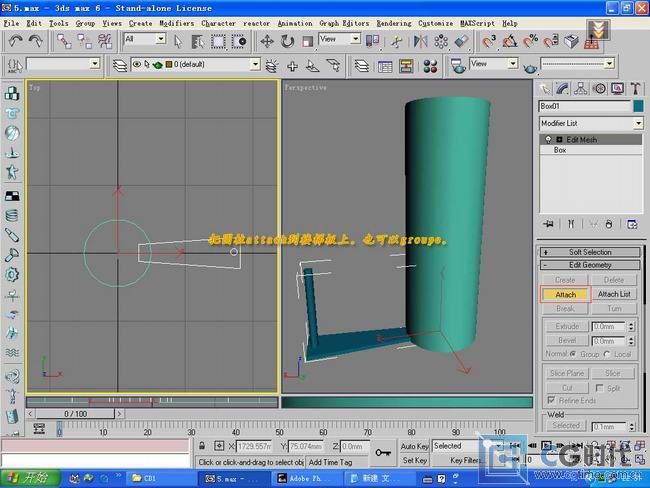Open the Render Scene dialog

(458, 66)
